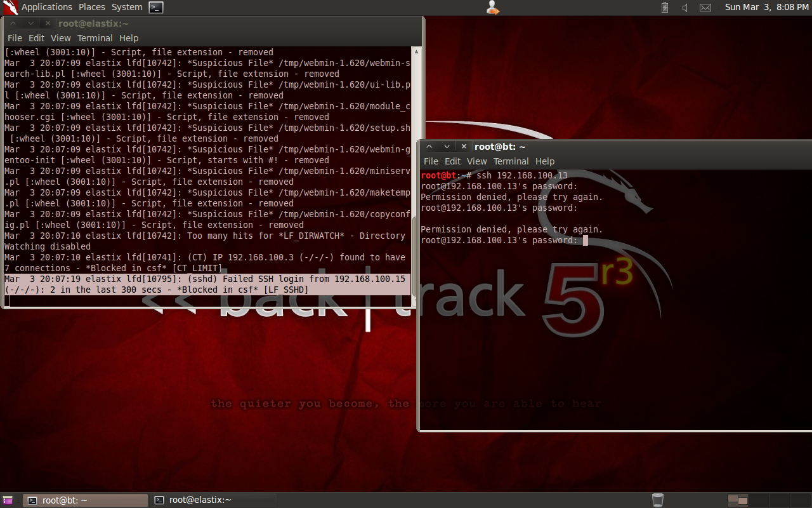Open the Trash icon in bottom panel
Image resolution: width=812 pixels, height=508 pixels.
(658, 500)
